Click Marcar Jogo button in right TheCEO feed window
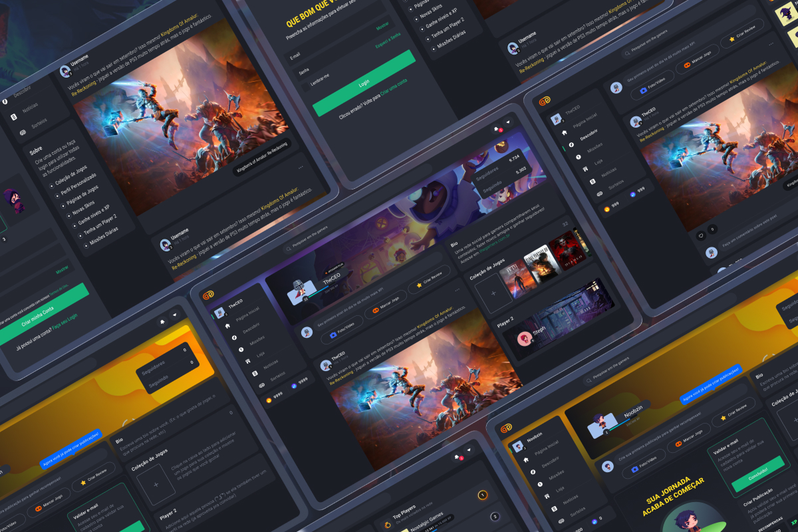798x532 pixels. pos(698,59)
